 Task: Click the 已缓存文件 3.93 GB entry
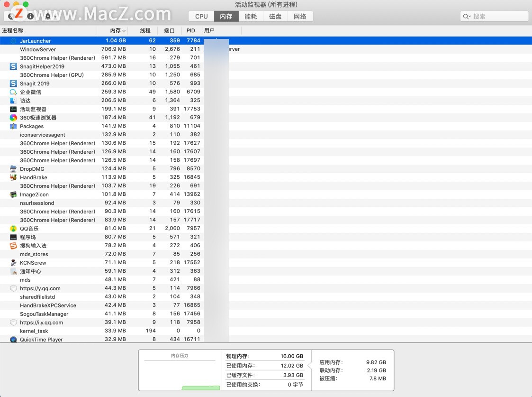(265, 375)
